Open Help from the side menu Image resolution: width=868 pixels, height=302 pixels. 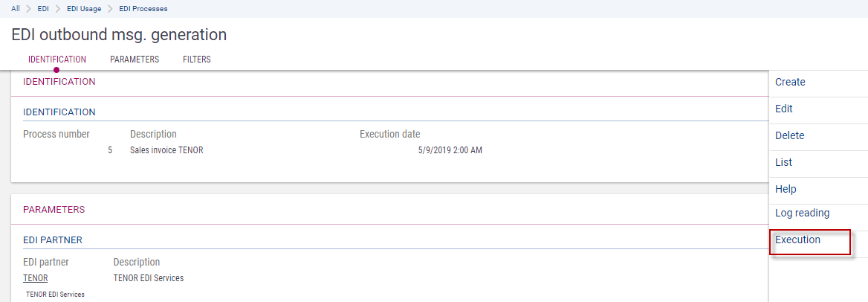(786, 189)
